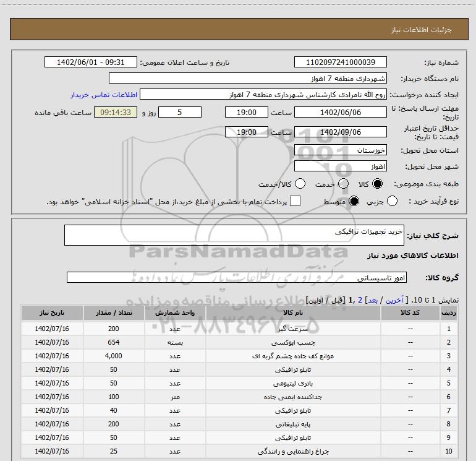This screenshot has height=461, width=476.
Task: Click the جزئیات اطلاعات نیاز header title
Action: point(421,30)
